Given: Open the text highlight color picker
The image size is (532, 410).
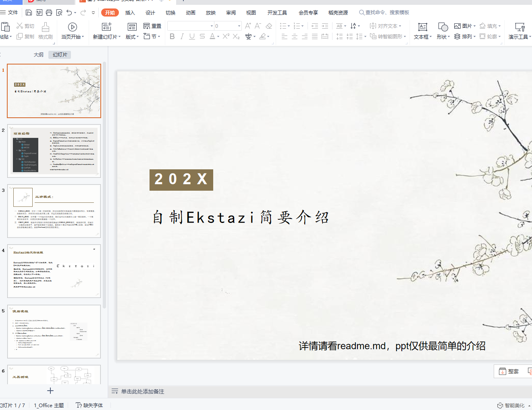Looking at the screenshot, I should pyautogui.click(x=264, y=36).
